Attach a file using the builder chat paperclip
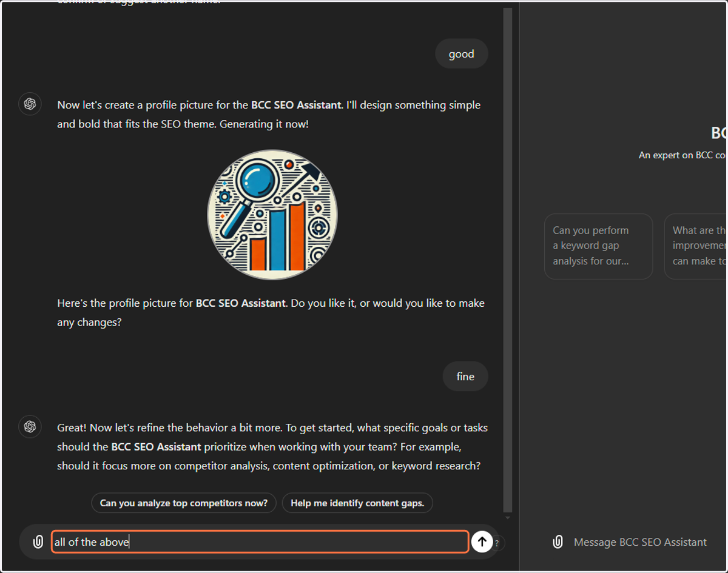This screenshot has width=728, height=573. pos(38,541)
